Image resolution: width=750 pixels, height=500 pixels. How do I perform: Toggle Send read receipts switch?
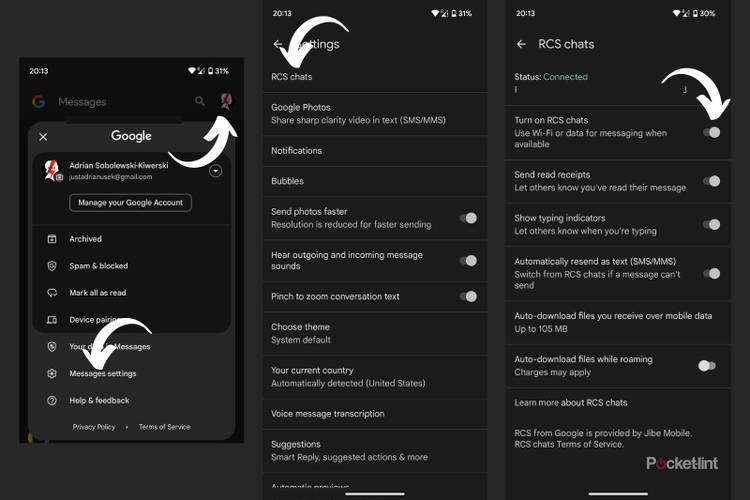point(710,181)
